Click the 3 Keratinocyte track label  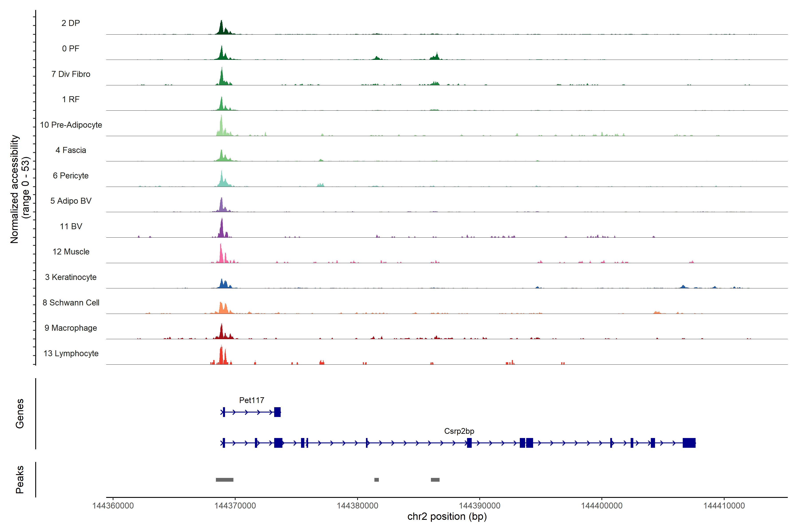70,277
